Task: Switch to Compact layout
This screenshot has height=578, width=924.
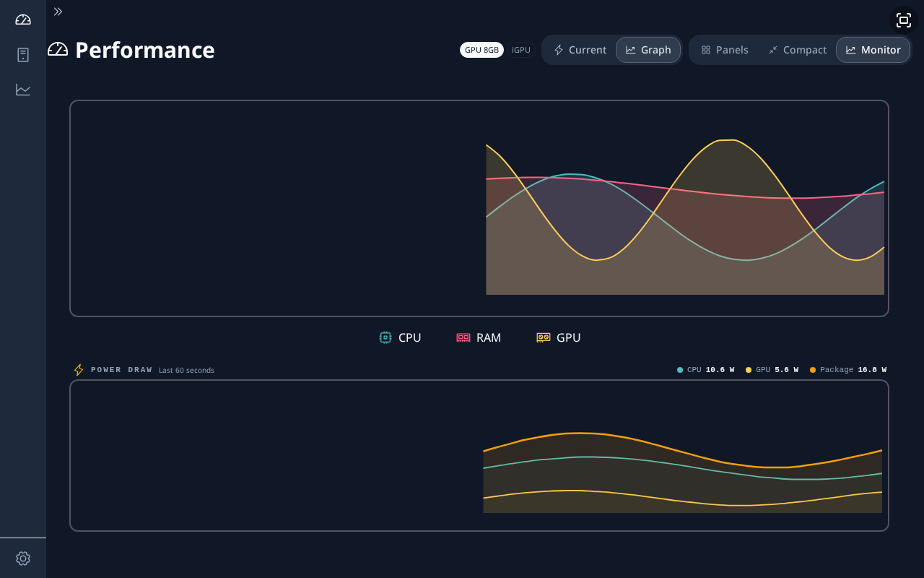Action: (797, 50)
